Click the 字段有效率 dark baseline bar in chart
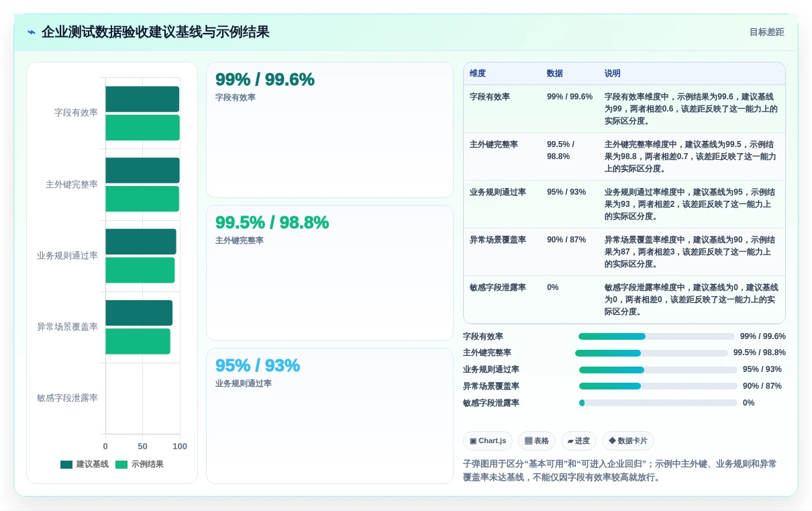This screenshot has width=812, height=511. click(142, 99)
